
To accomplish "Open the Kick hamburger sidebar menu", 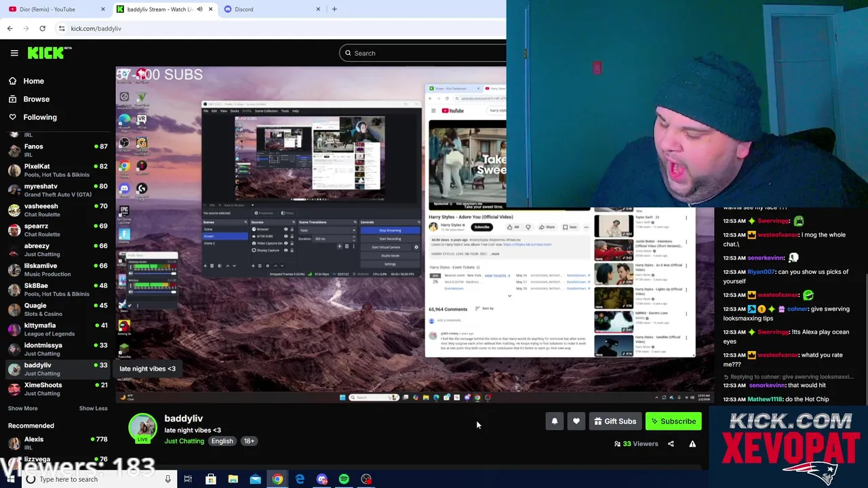I will (x=14, y=53).
